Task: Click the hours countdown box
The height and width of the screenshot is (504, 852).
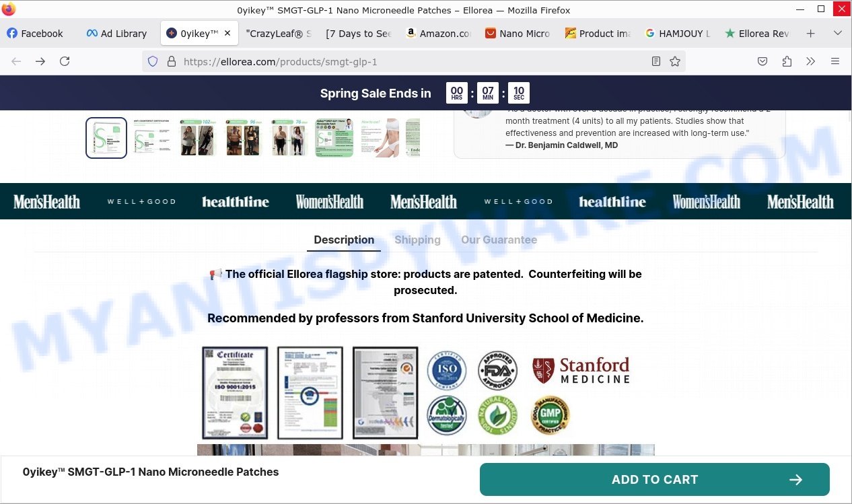Action: tap(457, 93)
